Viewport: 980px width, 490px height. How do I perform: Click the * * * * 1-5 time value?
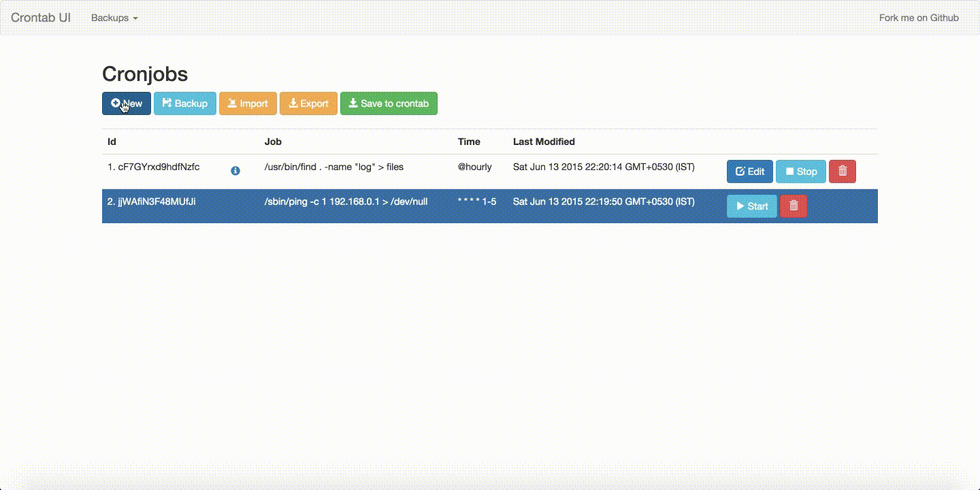(477, 201)
